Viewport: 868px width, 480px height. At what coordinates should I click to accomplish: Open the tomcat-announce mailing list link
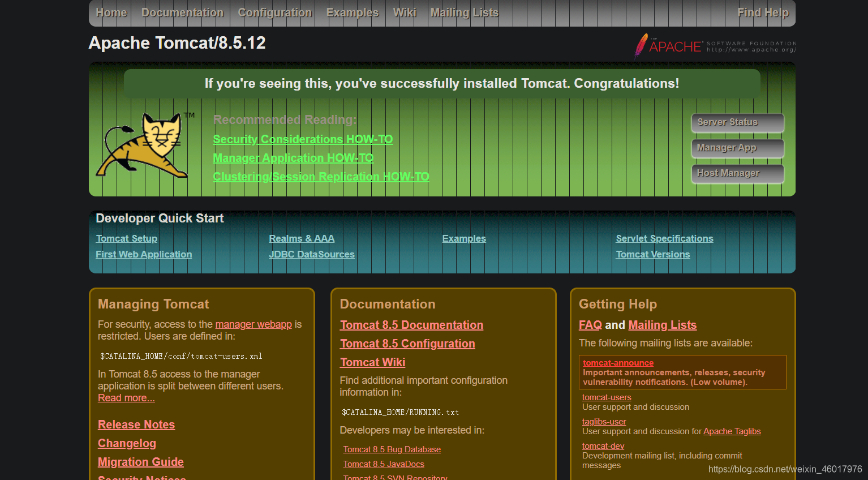coord(618,363)
